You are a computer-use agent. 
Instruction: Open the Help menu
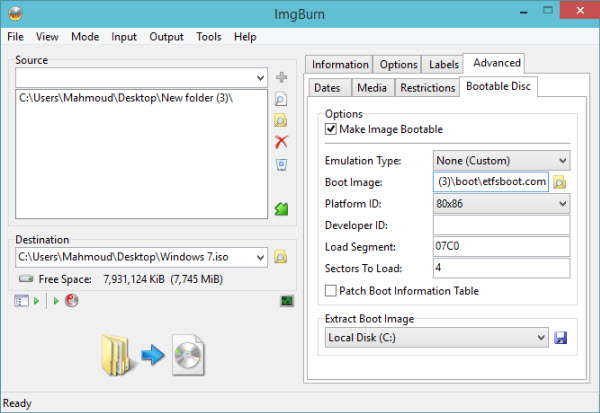(245, 37)
